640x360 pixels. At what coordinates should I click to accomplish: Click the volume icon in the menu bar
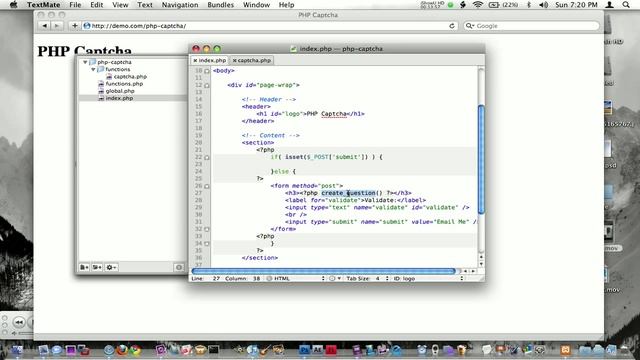(x=543, y=5)
